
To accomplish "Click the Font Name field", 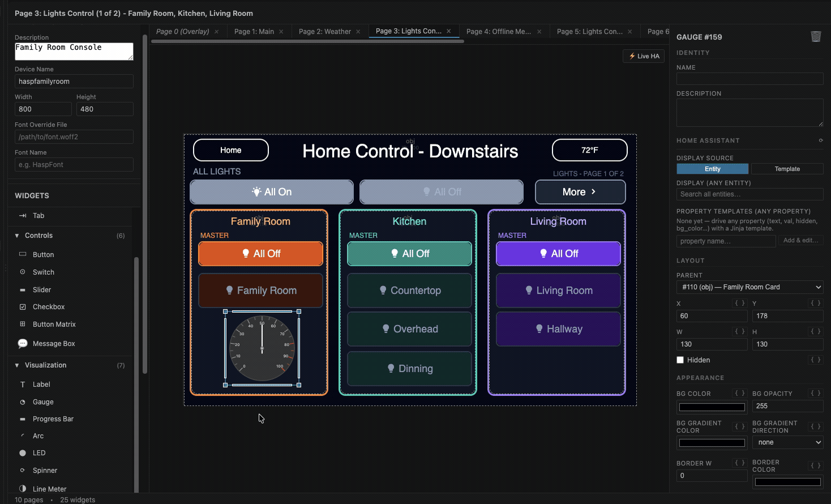I will 74,165.
